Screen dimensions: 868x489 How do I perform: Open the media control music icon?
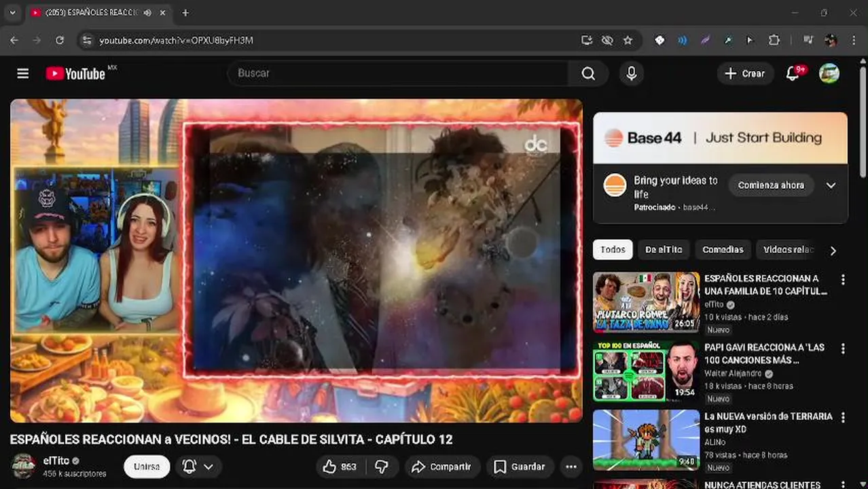(x=808, y=40)
